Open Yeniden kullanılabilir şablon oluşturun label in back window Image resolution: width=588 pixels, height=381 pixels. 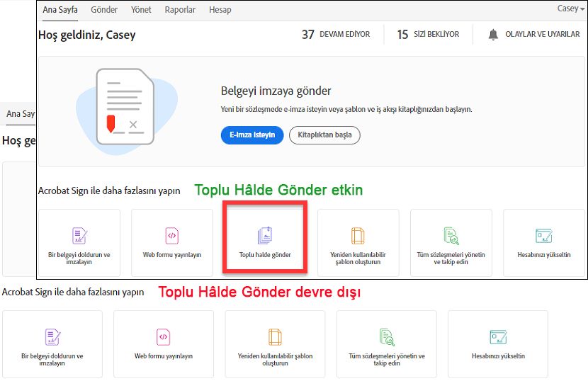[275, 359]
